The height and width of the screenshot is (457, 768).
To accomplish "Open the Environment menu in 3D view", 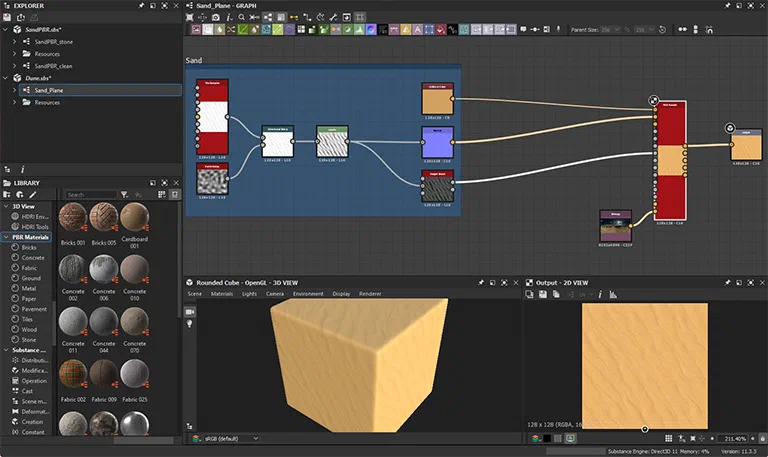I will tap(308, 294).
